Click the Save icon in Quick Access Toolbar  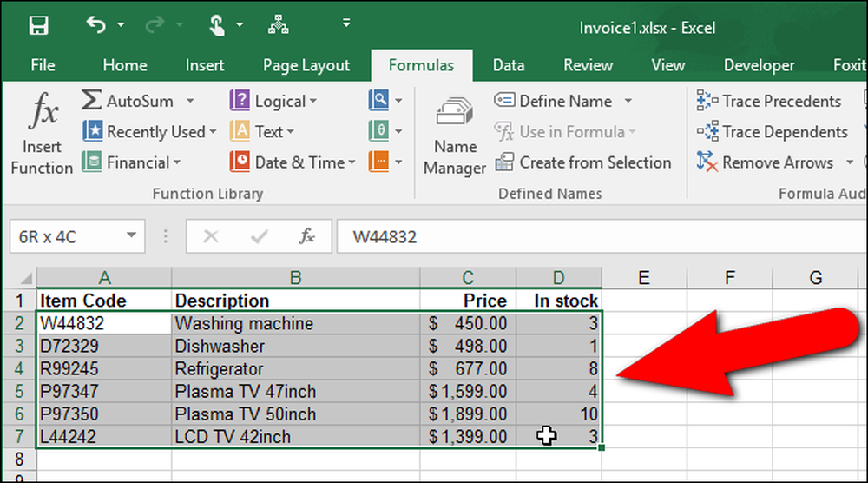pos(39,25)
